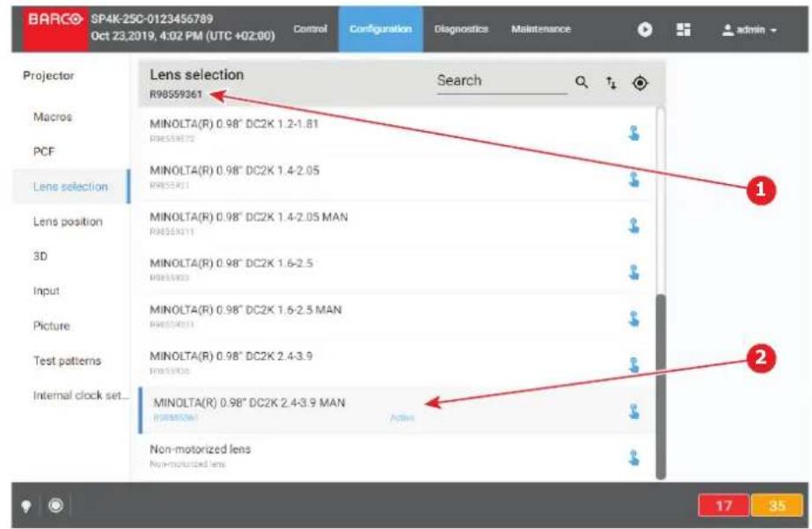Click the dowser circle icon in footer
The image size is (812, 529).
(56, 505)
